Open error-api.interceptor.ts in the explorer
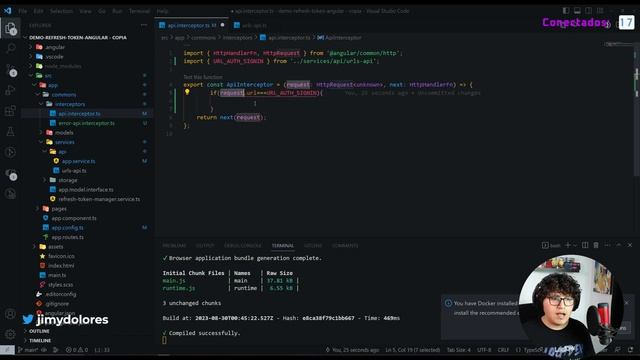Viewport: 640px width, 360px height. [x=86, y=123]
